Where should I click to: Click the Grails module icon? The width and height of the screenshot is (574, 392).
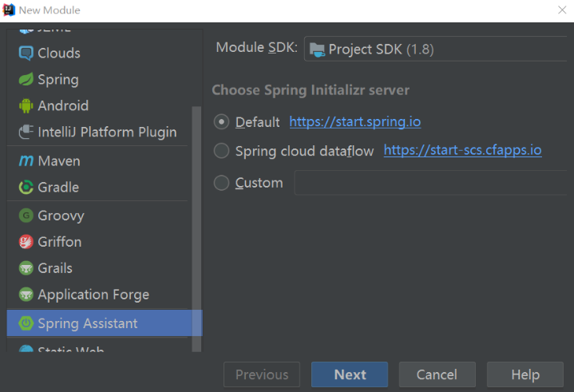pos(26,268)
